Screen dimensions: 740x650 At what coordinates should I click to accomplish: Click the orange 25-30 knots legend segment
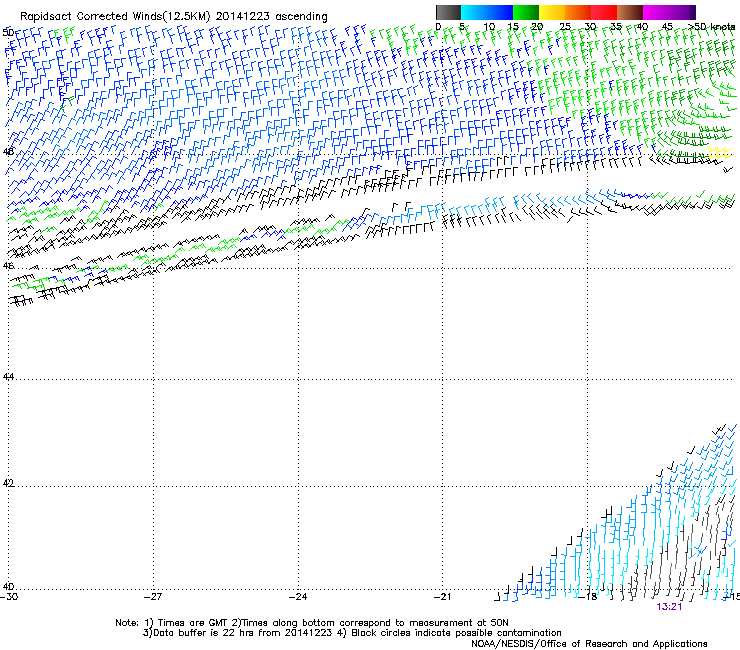578,12
